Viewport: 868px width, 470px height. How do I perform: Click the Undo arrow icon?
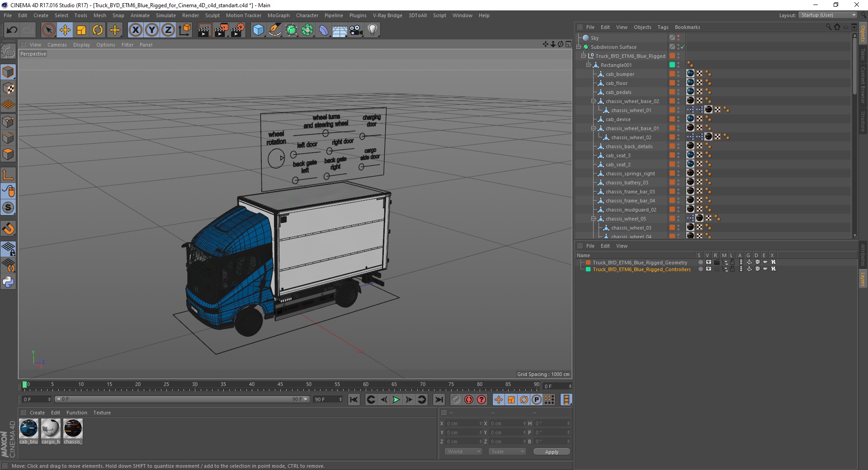coord(12,30)
